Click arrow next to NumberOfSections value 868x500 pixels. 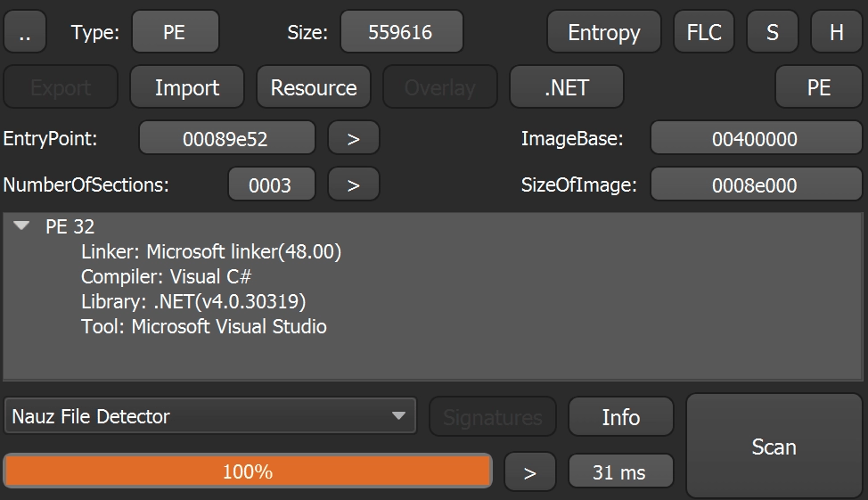pos(354,184)
